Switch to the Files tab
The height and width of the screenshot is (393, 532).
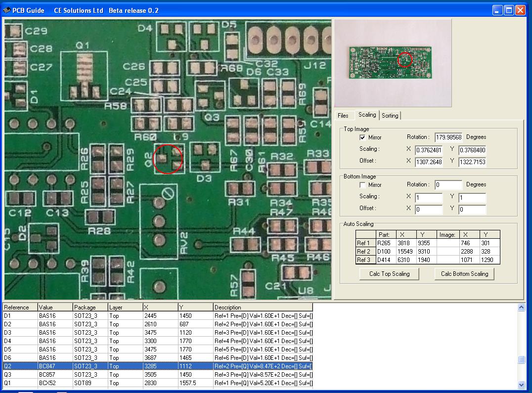pos(343,116)
